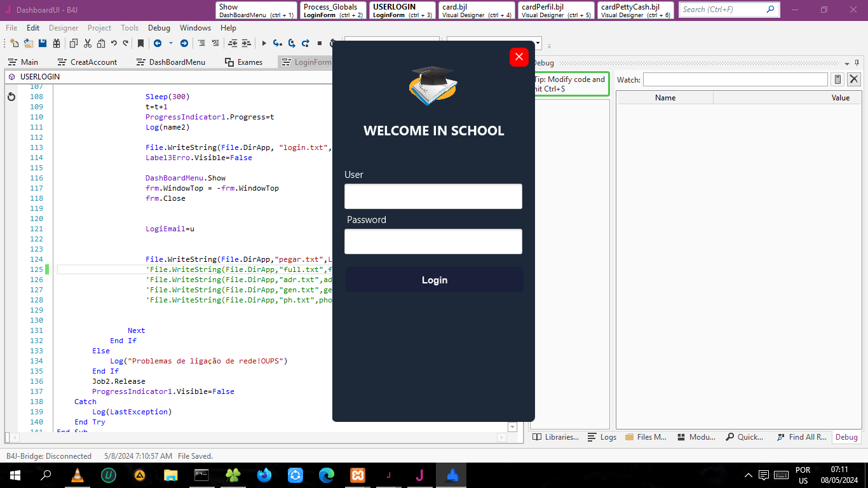The height and width of the screenshot is (488, 868).
Task: Close login form with red X button
Action: [x=519, y=57]
